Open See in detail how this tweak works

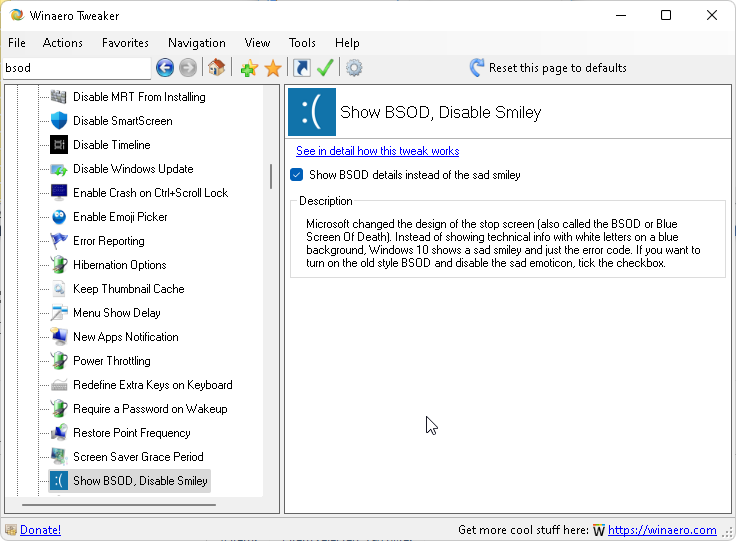[377, 151]
